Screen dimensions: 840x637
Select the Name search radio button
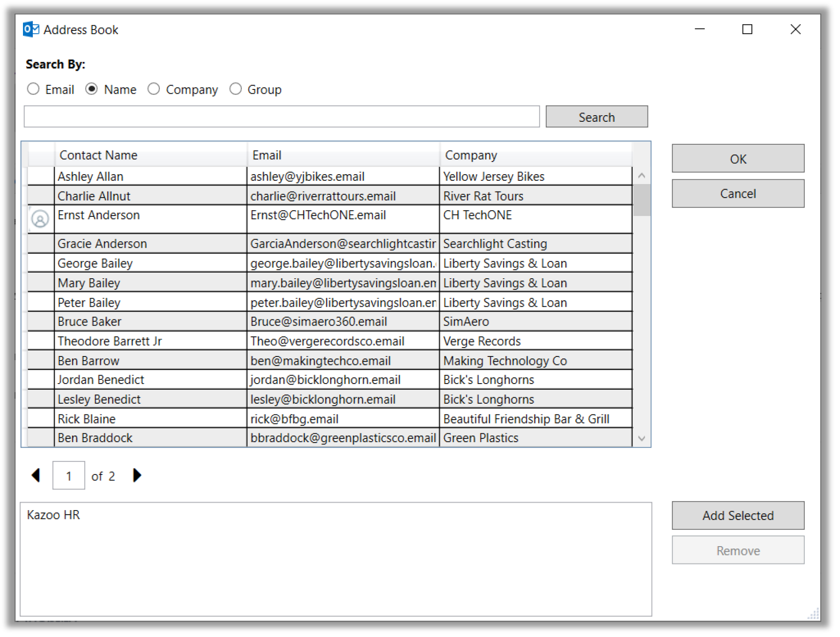[x=91, y=89]
